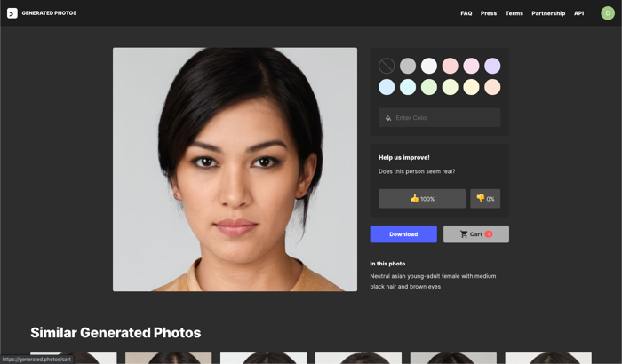Choose the gray background swatch
Viewport: 622px width, 364px height.
click(408, 66)
